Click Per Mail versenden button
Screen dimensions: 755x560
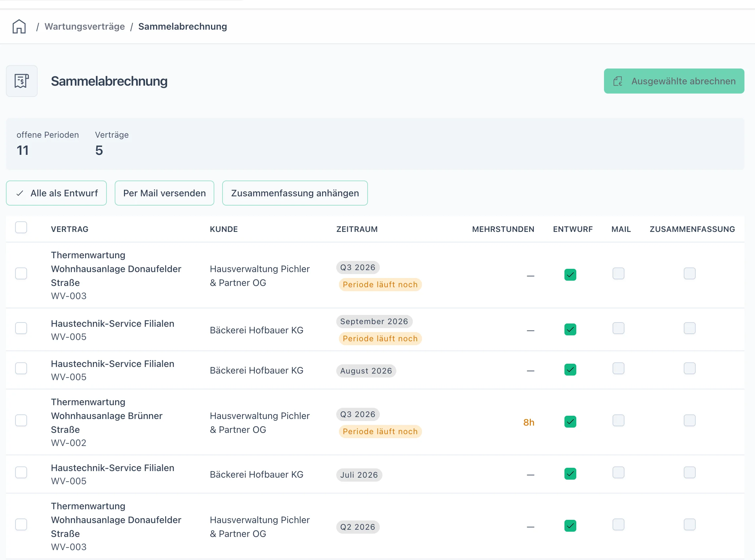coord(165,193)
